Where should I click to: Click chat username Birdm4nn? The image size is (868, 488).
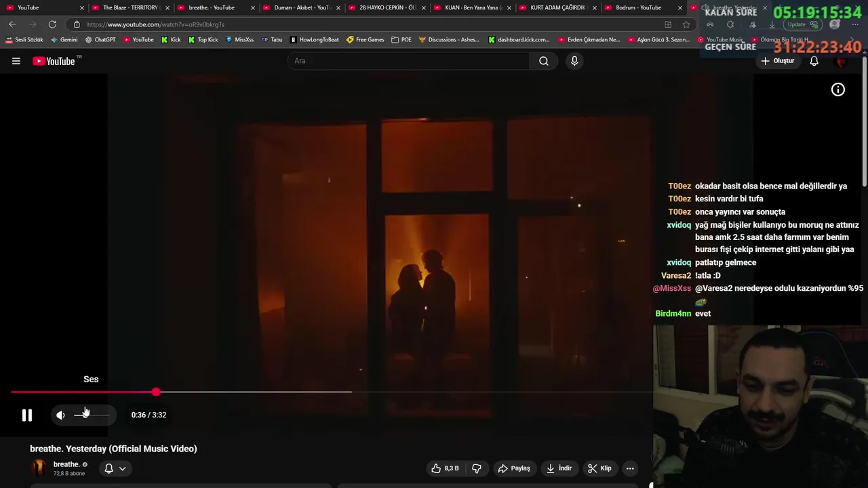[673, 314]
